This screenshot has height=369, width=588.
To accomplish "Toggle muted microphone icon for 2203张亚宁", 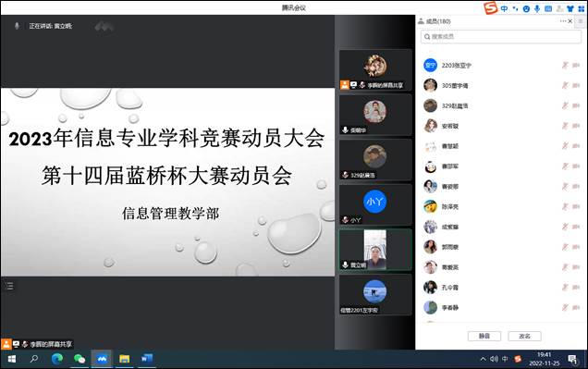I will click(565, 66).
